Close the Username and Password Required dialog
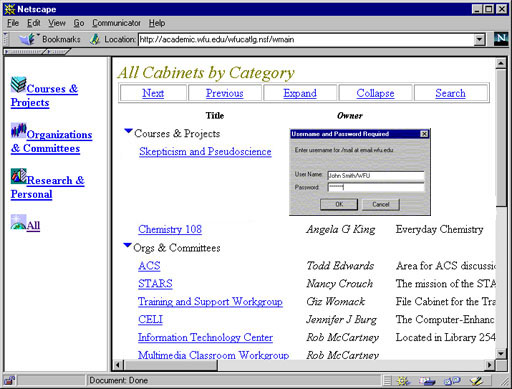Screen dimensions: 512x389 (424, 134)
